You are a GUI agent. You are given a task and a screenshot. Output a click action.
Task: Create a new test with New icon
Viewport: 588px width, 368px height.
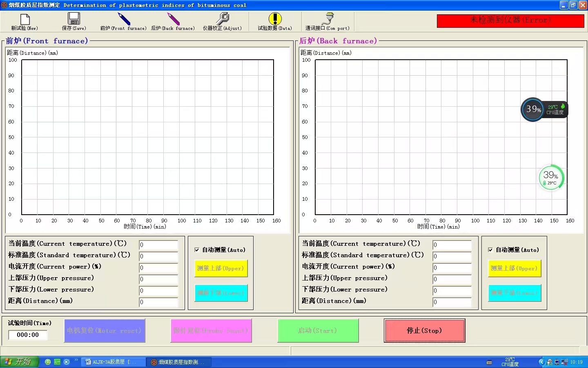(x=25, y=22)
